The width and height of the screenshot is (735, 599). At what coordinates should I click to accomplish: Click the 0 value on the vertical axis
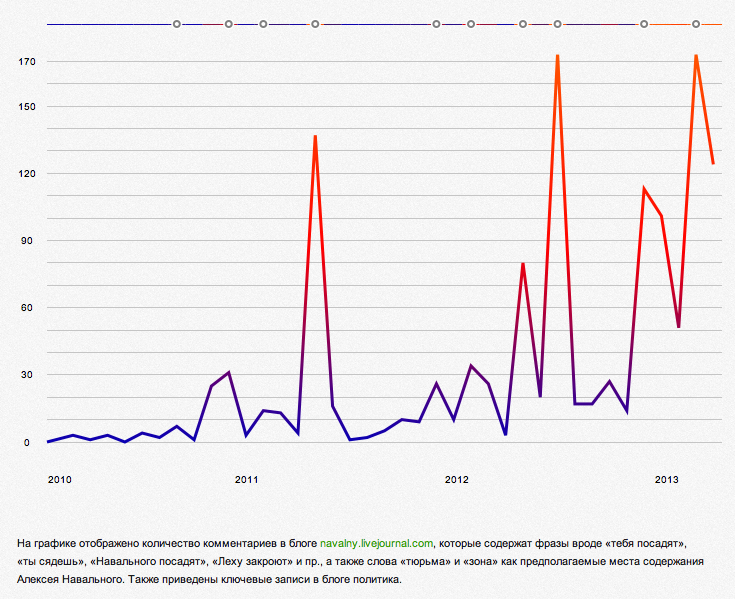[x=27, y=442]
